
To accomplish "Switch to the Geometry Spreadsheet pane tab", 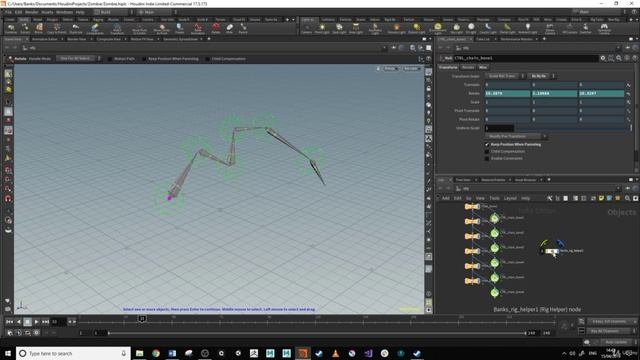I will click(x=180, y=39).
